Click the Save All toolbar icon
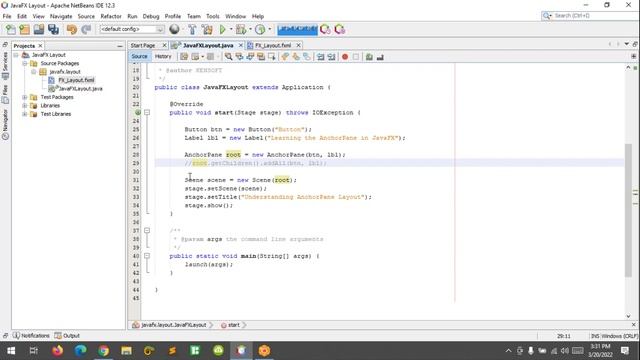The image size is (640, 360). pyautogui.click(x=53, y=29)
